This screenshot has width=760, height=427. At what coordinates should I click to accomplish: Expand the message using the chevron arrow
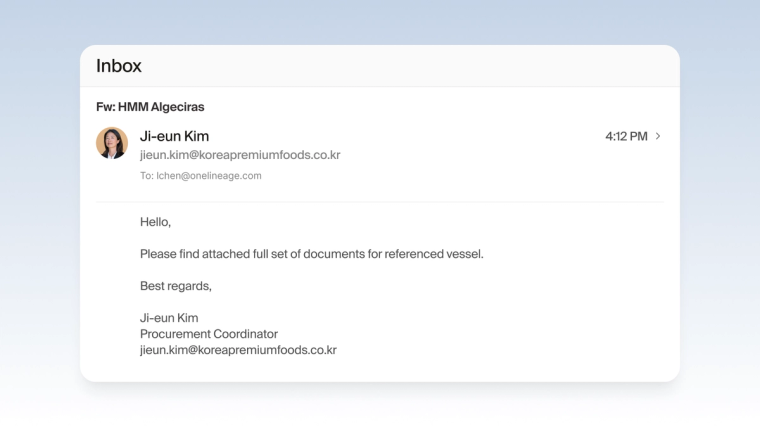tap(658, 136)
